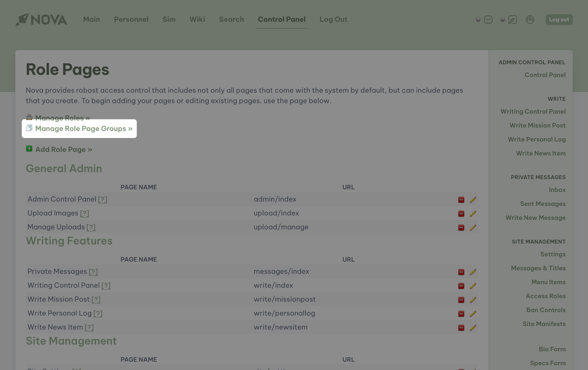
Task: Expand the Write section in sidebar
Action: (x=557, y=98)
